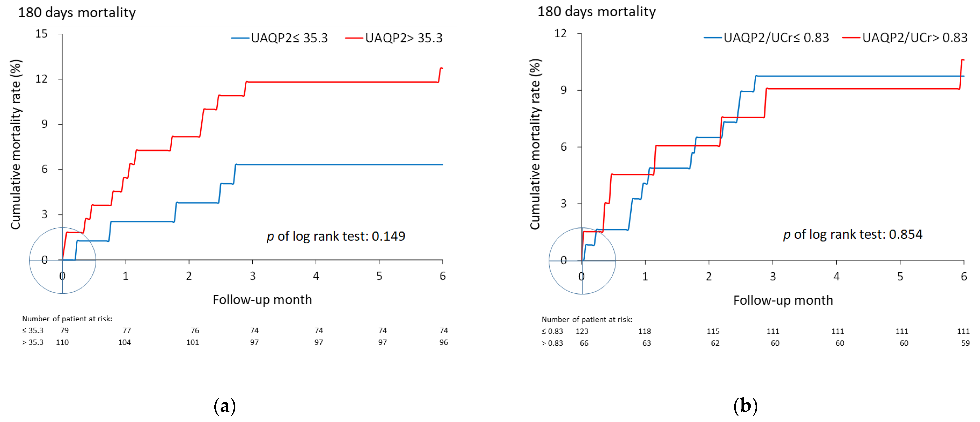Click the blue UAQP2≤ 35.3 legend line
980x422 pixels.
pyautogui.click(x=240, y=38)
